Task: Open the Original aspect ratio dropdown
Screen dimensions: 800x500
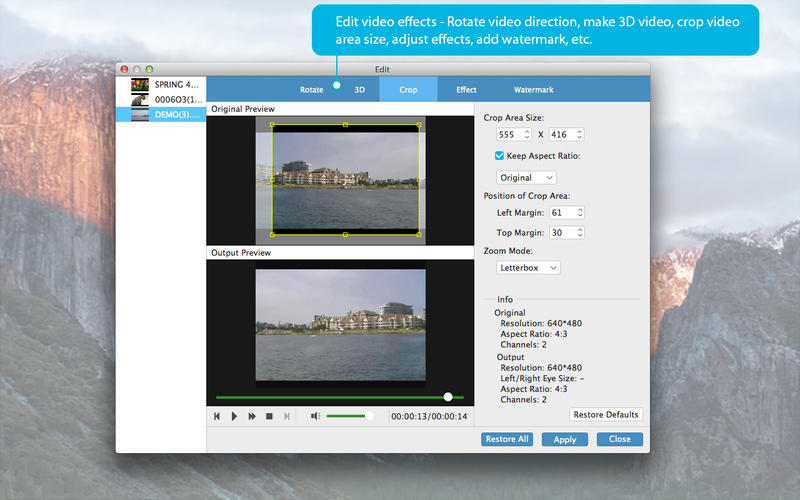Action: tap(526, 178)
